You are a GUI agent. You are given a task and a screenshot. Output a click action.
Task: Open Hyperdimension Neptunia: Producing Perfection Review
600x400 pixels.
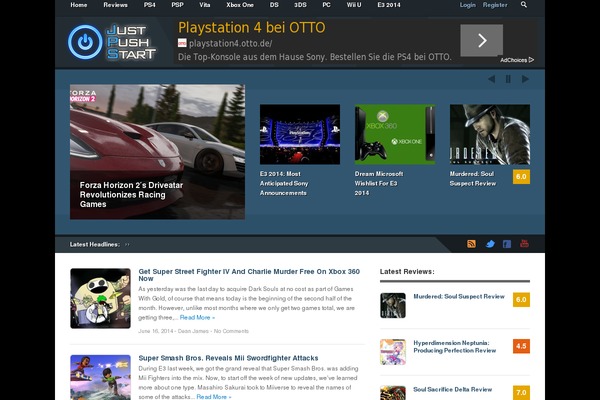click(455, 346)
